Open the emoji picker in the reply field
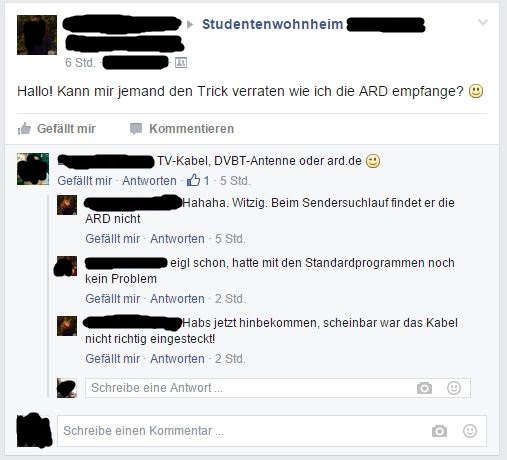This screenshot has height=460, width=507. coord(454,388)
